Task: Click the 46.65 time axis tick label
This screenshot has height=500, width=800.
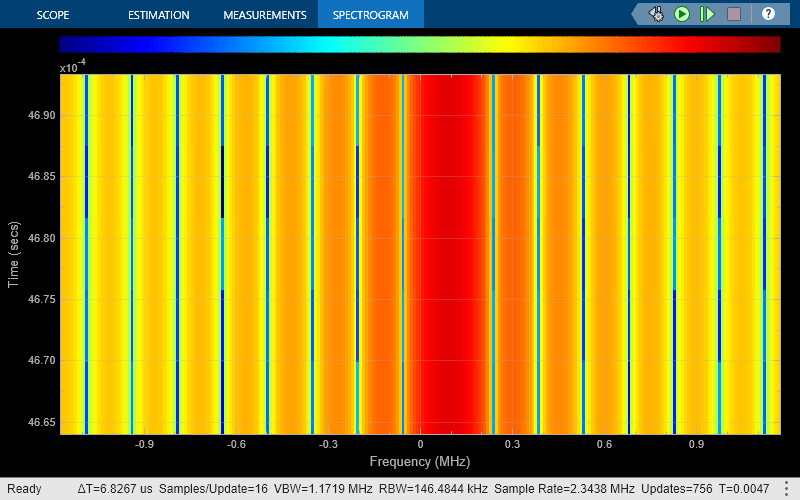Action: click(x=42, y=422)
